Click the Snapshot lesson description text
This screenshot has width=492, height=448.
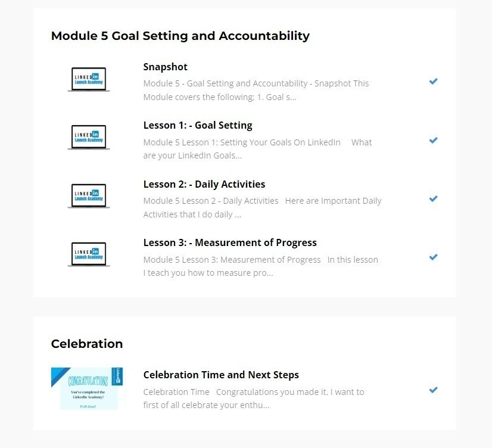pyautogui.click(x=256, y=90)
